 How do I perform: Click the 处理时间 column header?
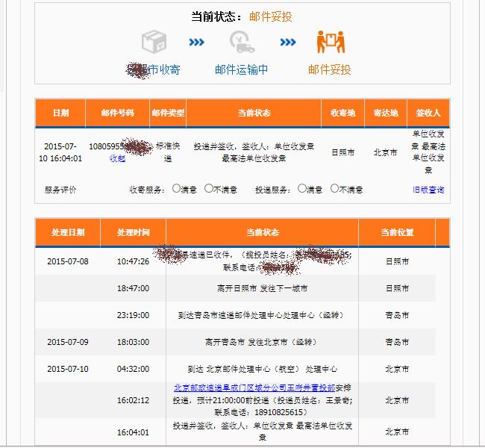[x=133, y=232]
